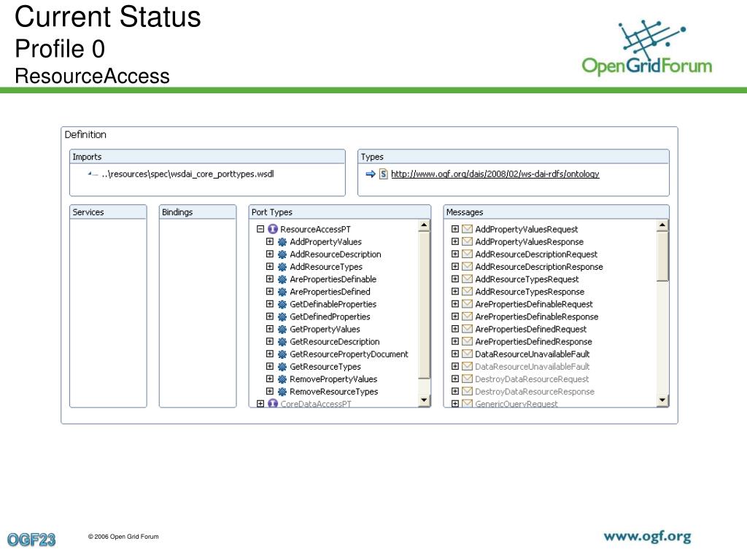Viewport: 747px width, 560px height.
Task: Expand the AddResourceDescription operation node
Action: (x=270, y=254)
